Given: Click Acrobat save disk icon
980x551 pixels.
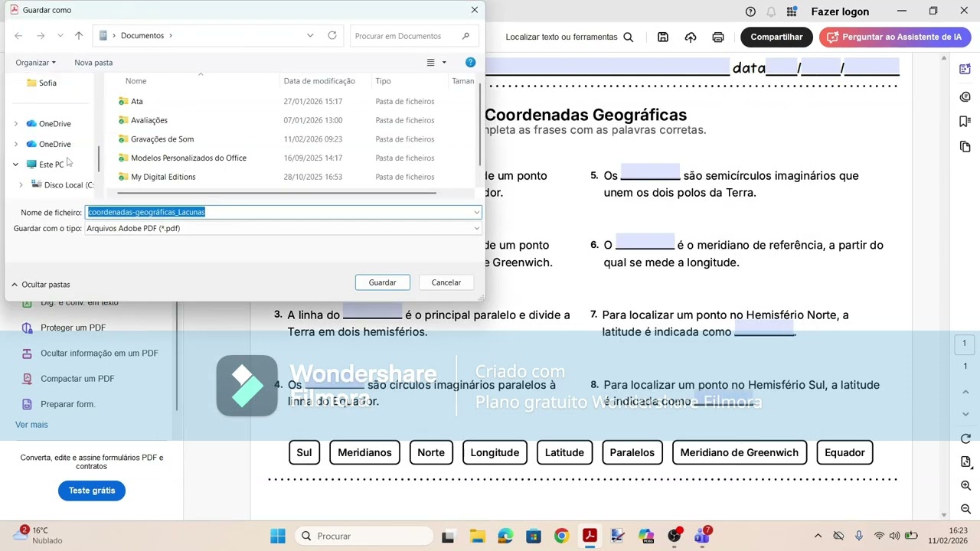Looking at the screenshot, I should click(x=663, y=37).
